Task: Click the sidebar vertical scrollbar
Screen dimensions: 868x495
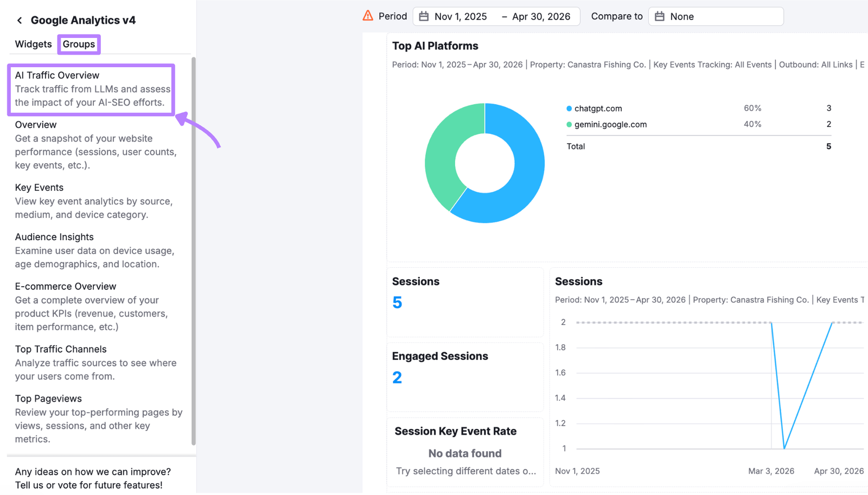Action: pyautogui.click(x=194, y=251)
